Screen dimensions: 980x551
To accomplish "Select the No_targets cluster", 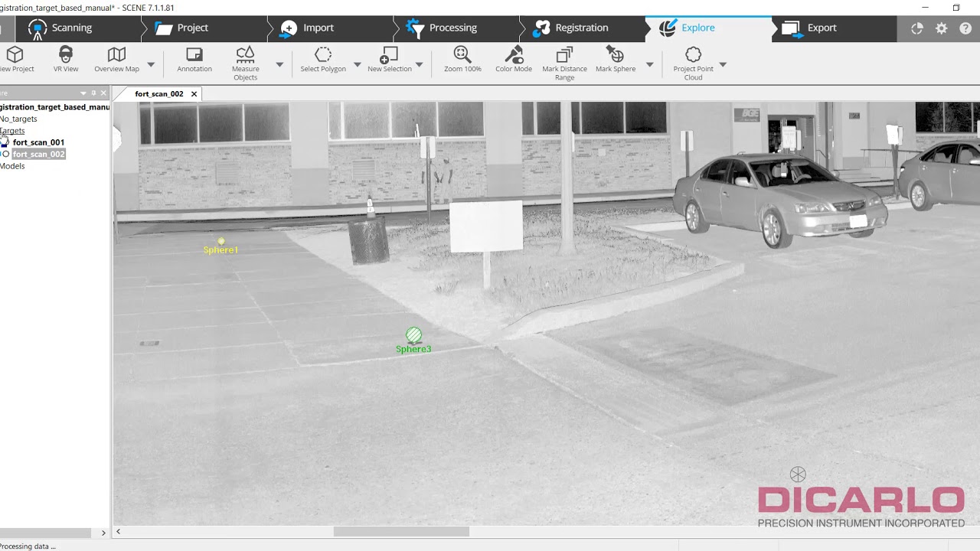I will 18,119.
